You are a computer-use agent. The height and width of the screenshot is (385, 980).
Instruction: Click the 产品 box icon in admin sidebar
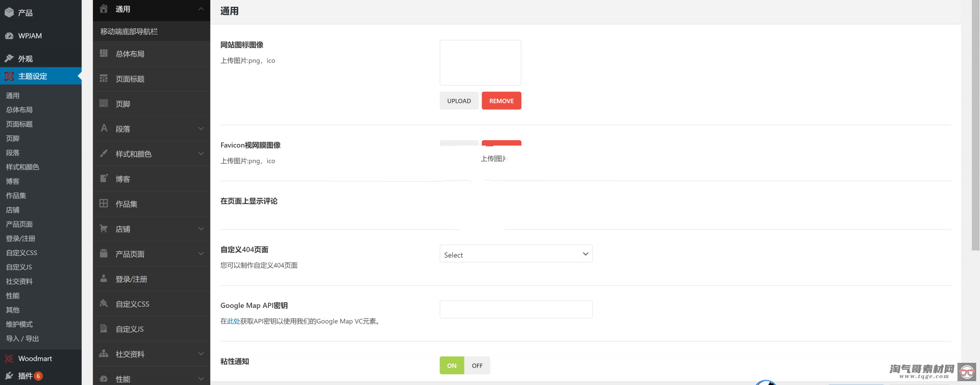[x=9, y=13]
